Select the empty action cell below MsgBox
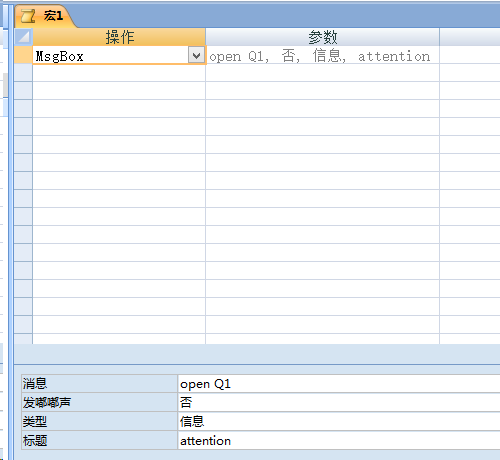 pos(119,73)
